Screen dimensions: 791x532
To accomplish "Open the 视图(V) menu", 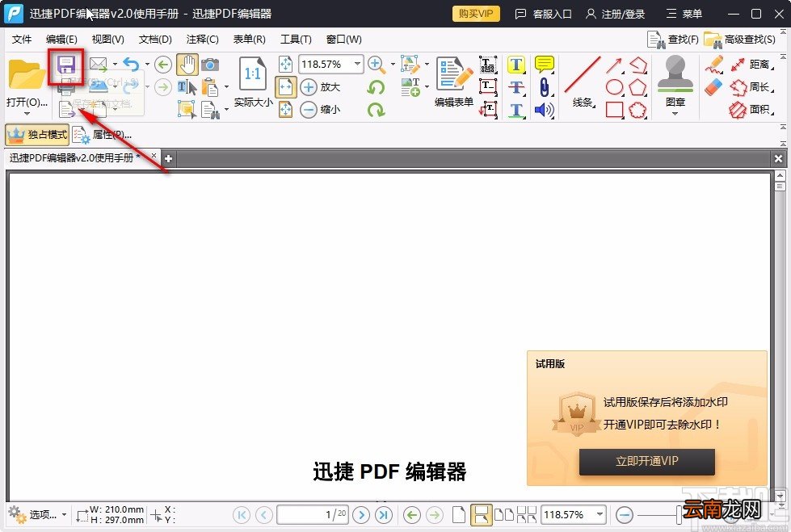I will click(x=108, y=40).
